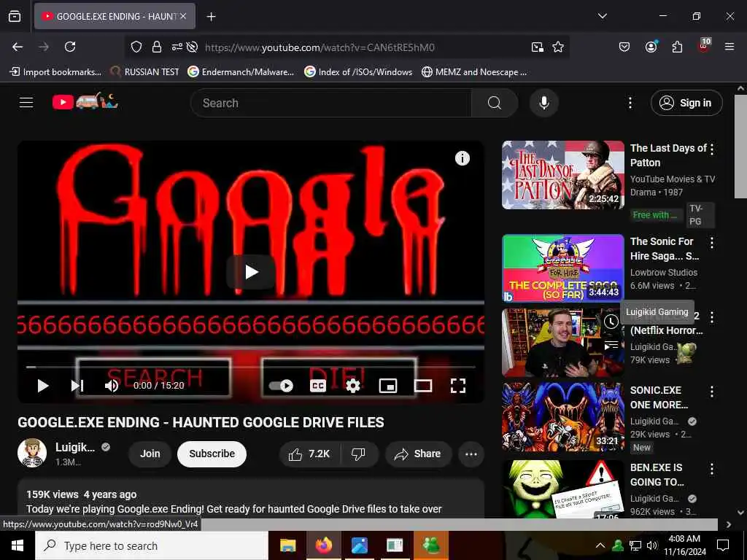This screenshot has height=560, width=747.
Task: Switch to theater mode
Action: coord(423,386)
